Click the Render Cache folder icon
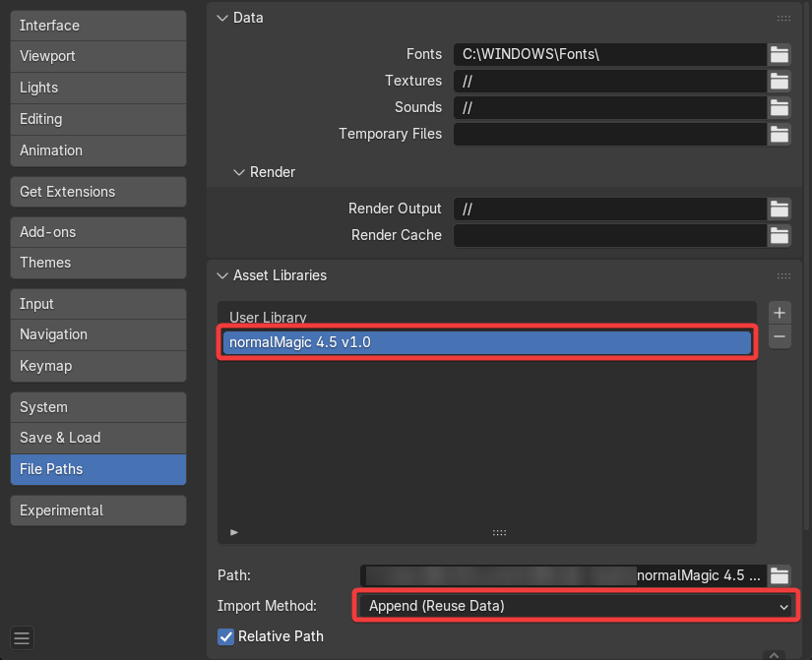The width and height of the screenshot is (812, 660). (780, 235)
